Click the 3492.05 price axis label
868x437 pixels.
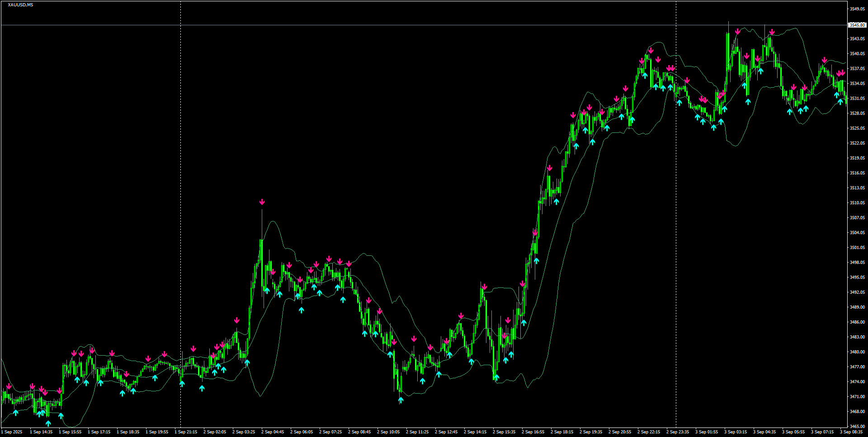857,292
